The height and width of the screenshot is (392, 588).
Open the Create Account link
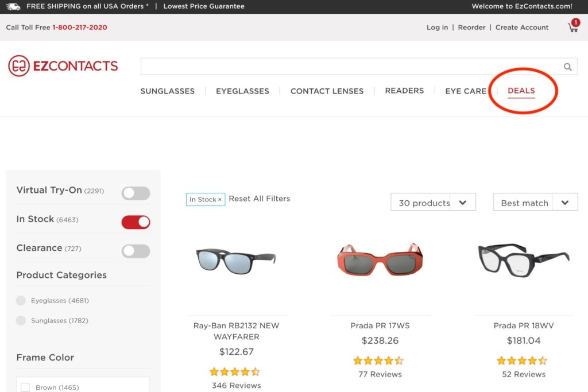(522, 27)
